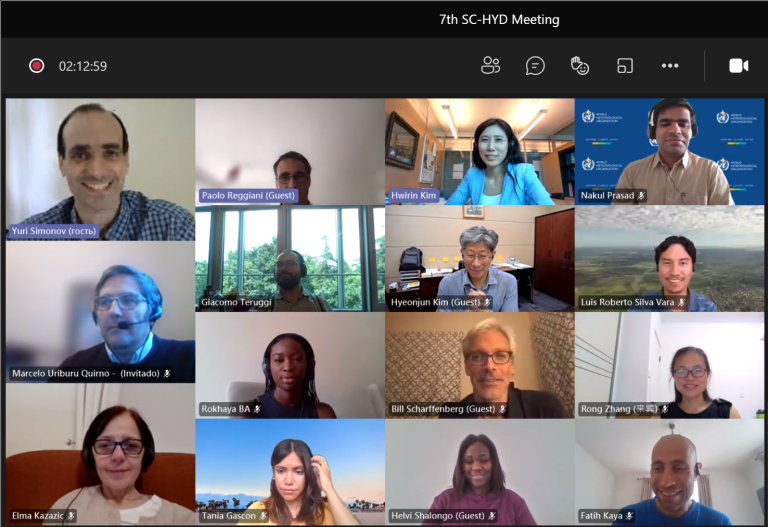Click the Hyeonjun Kim (Guest) name label

435,302
